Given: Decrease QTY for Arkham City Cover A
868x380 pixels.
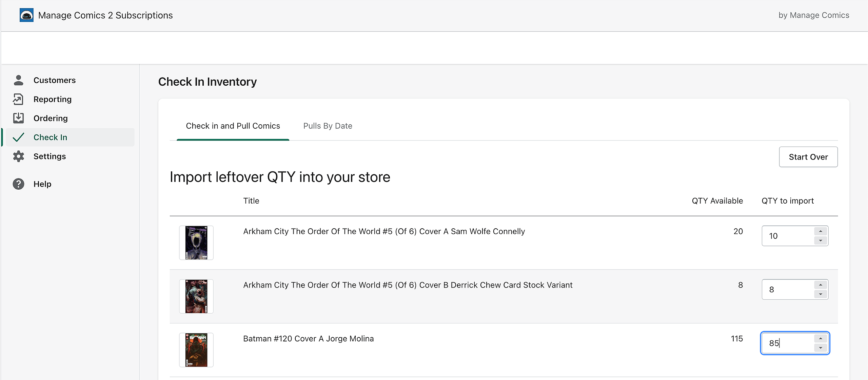Looking at the screenshot, I should 821,240.
